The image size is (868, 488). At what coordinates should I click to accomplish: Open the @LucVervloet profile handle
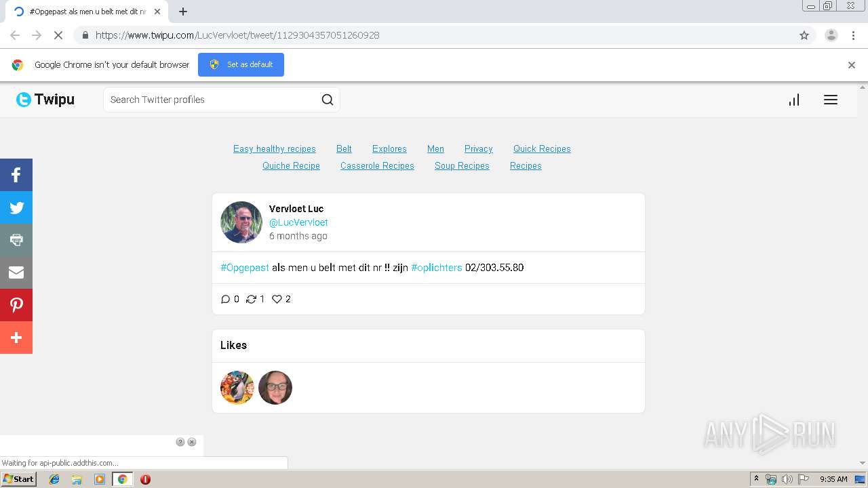pos(298,222)
